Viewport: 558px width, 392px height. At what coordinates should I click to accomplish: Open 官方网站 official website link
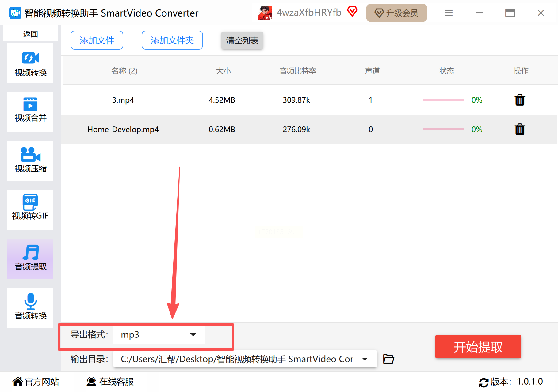(36, 382)
